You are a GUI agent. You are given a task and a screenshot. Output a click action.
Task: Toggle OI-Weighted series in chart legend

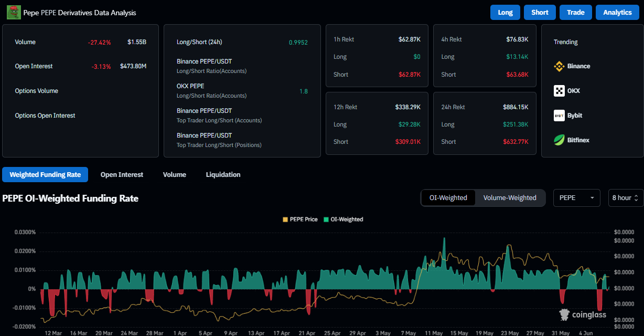pyautogui.click(x=343, y=219)
